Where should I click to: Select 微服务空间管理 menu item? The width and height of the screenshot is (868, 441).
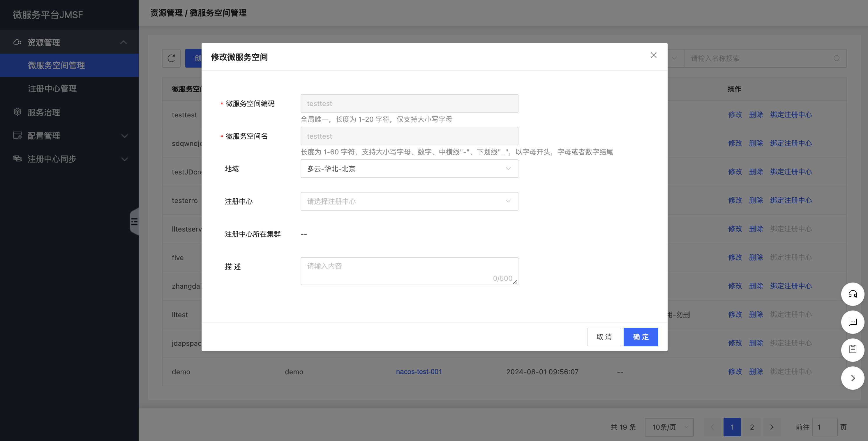click(69, 65)
